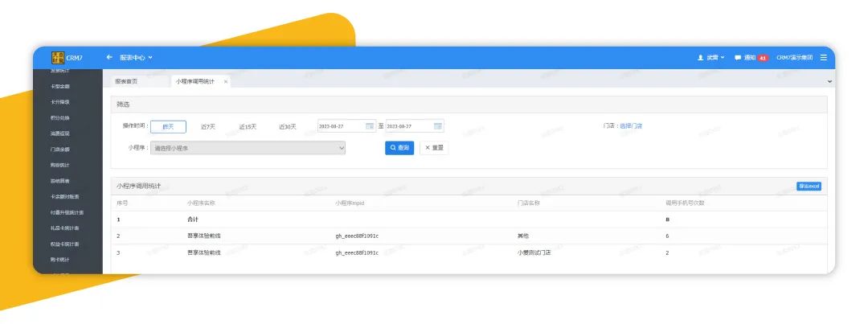Click the 重置 reset button
Screen dimensions: 868x324
(x=434, y=148)
